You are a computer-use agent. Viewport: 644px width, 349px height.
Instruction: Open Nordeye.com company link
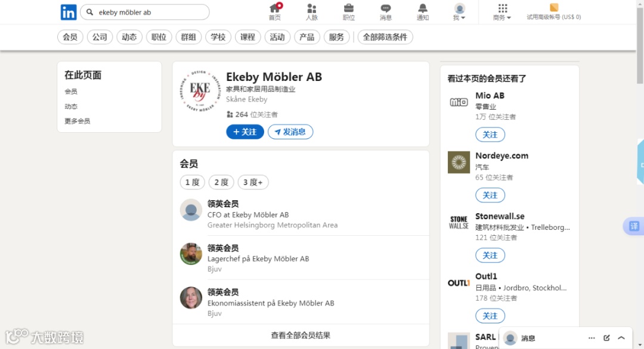pos(502,156)
